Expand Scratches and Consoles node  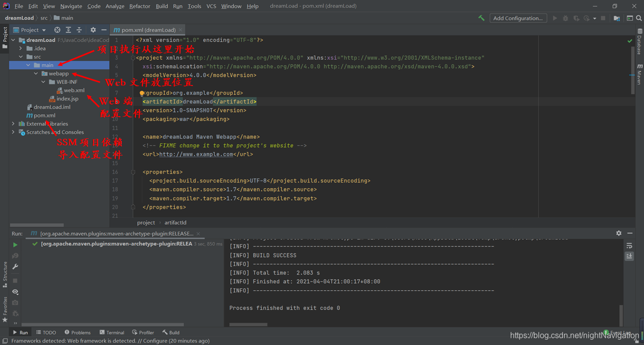click(13, 132)
